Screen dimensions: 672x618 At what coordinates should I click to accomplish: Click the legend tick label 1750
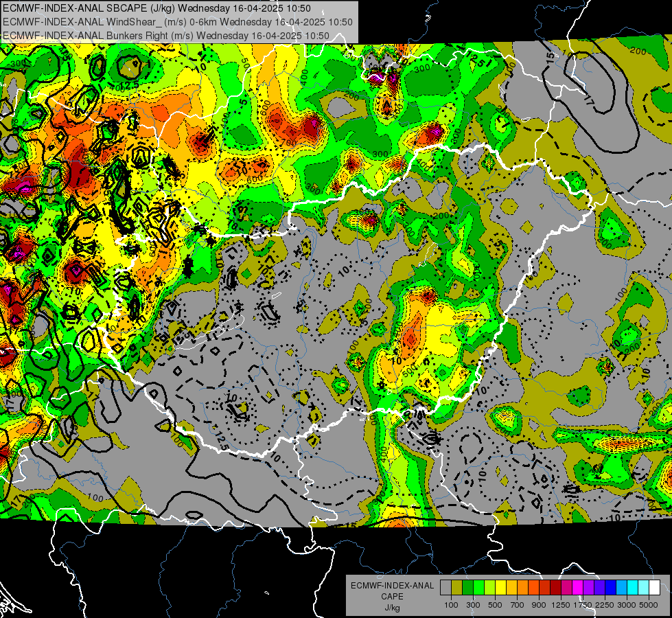pyautogui.click(x=583, y=605)
